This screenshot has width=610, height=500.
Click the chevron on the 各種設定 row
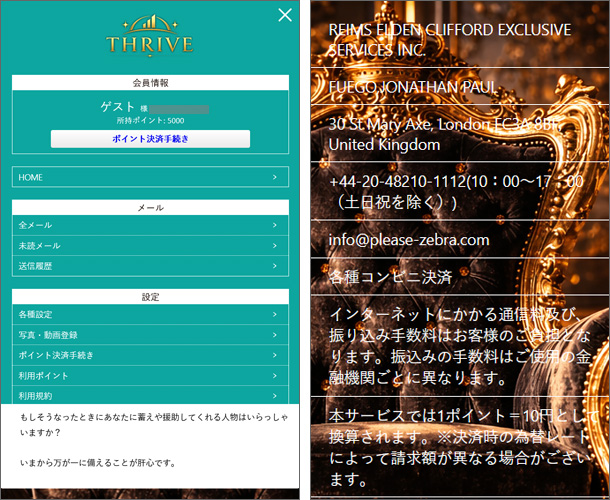(x=275, y=314)
